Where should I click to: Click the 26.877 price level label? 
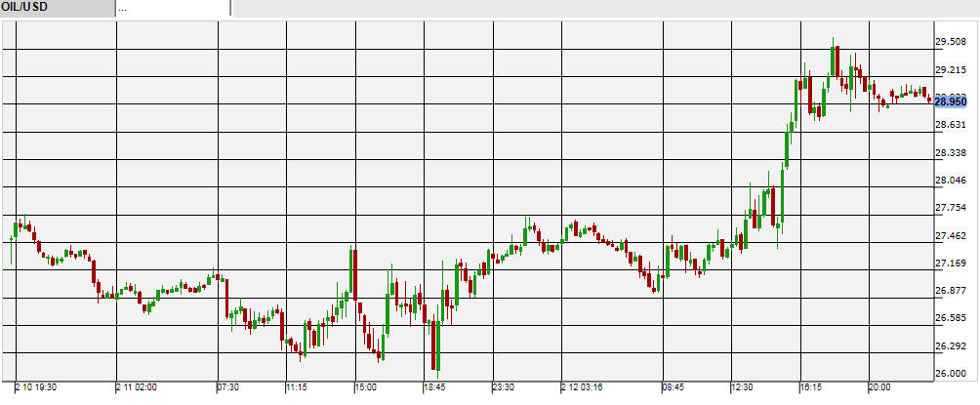point(950,291)
